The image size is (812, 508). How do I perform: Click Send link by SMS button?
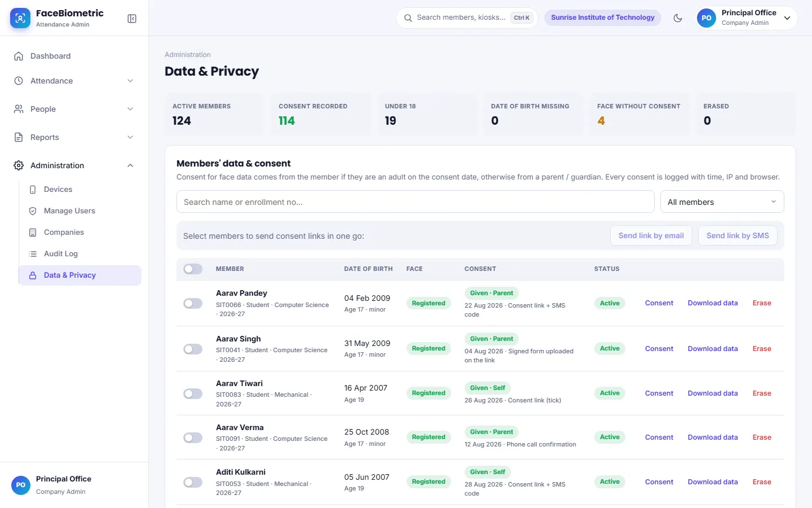tap(738, 236)
